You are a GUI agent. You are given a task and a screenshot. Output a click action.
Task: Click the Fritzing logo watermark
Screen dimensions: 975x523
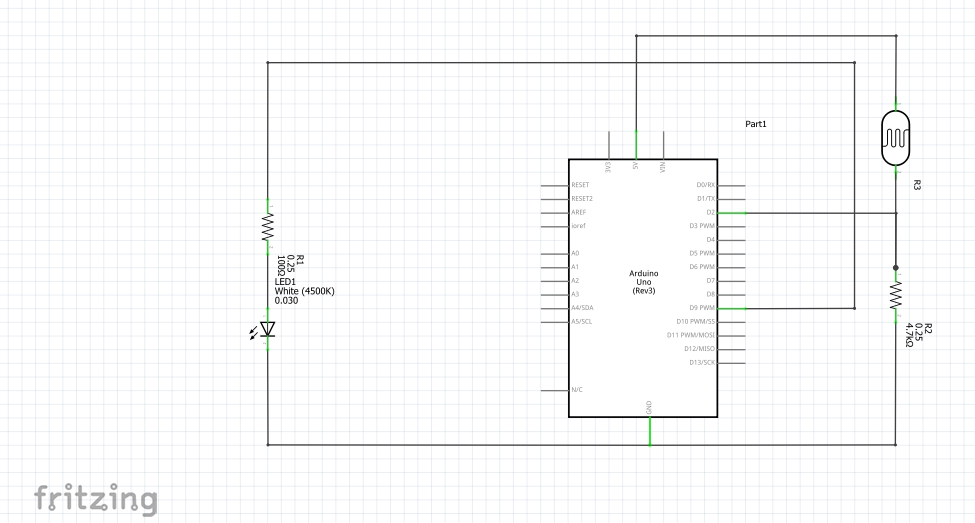pyautogui.click(x=96, y=499)
